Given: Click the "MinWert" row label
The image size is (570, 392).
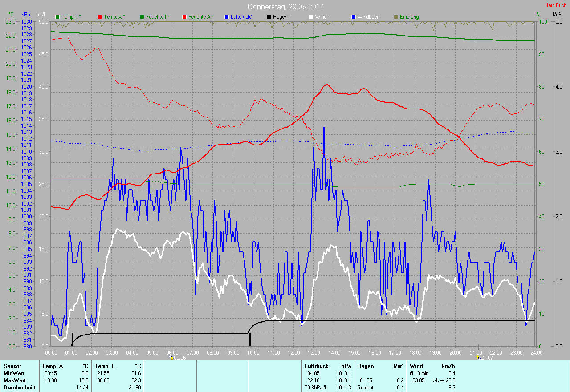Looking at the screenshot, I should [15, 373].
